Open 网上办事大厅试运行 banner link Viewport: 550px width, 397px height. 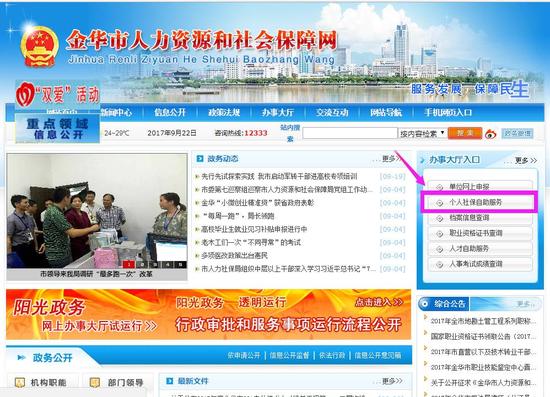click(99, 326)
